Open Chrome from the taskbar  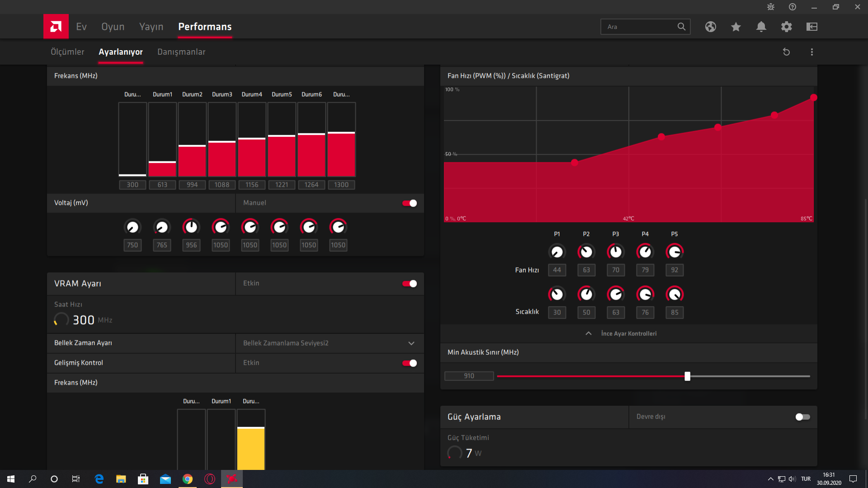(x=187, y=479)
